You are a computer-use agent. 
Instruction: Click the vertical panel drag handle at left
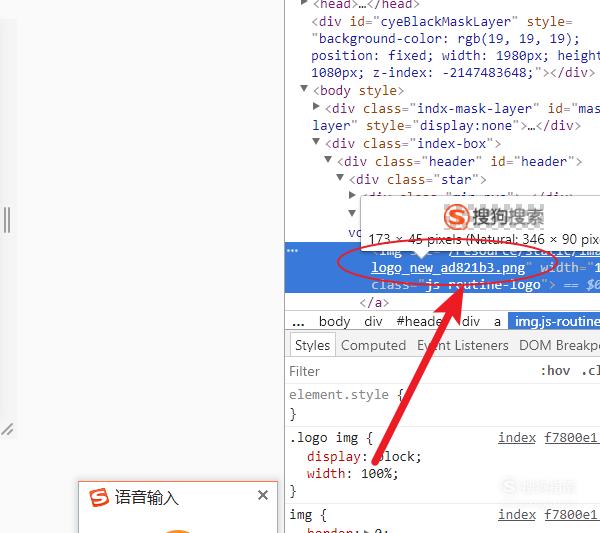7,220
